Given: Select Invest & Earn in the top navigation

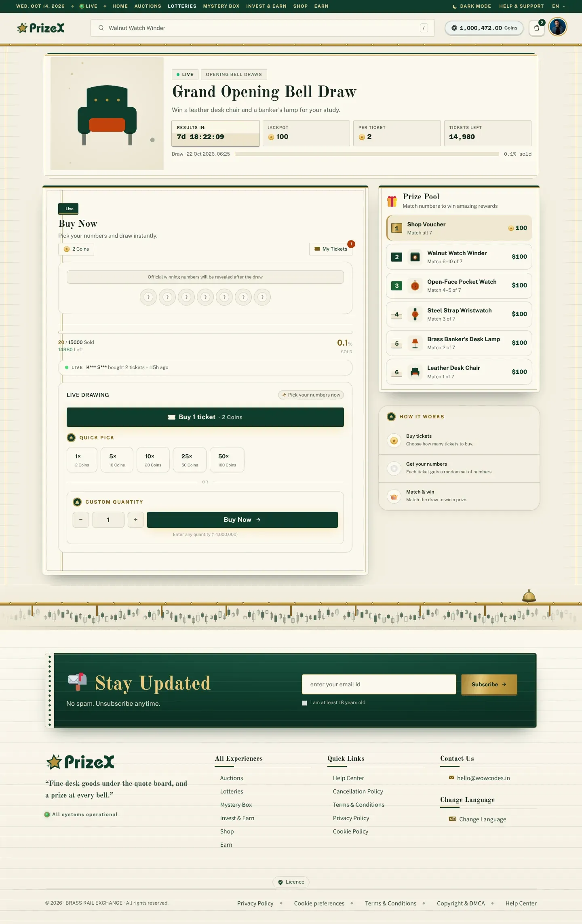Looking at the screenshot, I should (266, 6).
